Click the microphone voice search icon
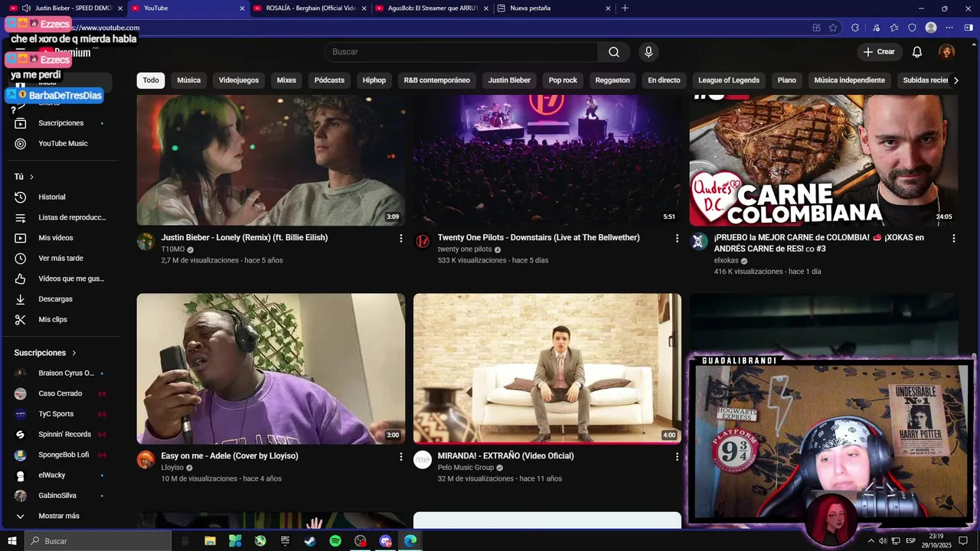The height and width of the screenshot is (551, 980). pyautogui.click(x=648, y=52)
